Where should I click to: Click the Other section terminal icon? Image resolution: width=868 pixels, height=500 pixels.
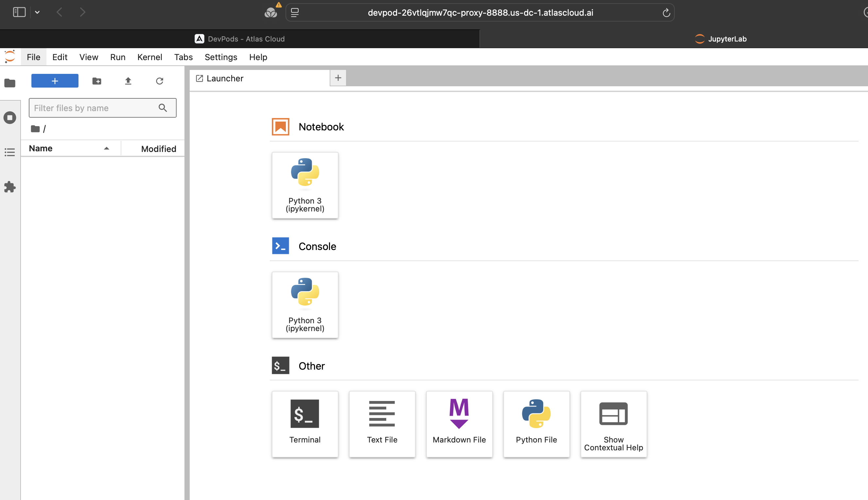280,365
